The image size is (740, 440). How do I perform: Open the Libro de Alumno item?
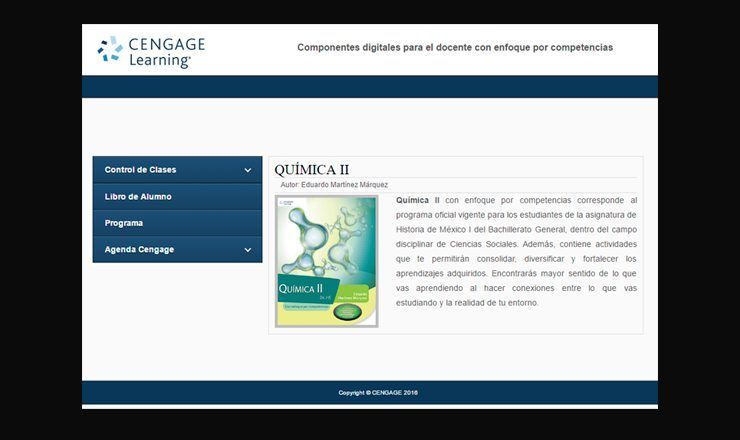177,196
